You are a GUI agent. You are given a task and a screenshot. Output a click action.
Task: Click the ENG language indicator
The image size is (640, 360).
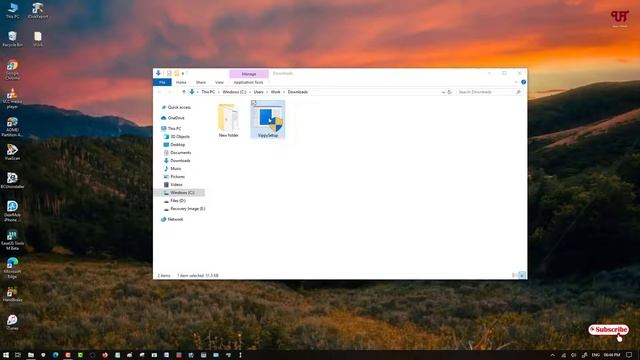(596, 355)
